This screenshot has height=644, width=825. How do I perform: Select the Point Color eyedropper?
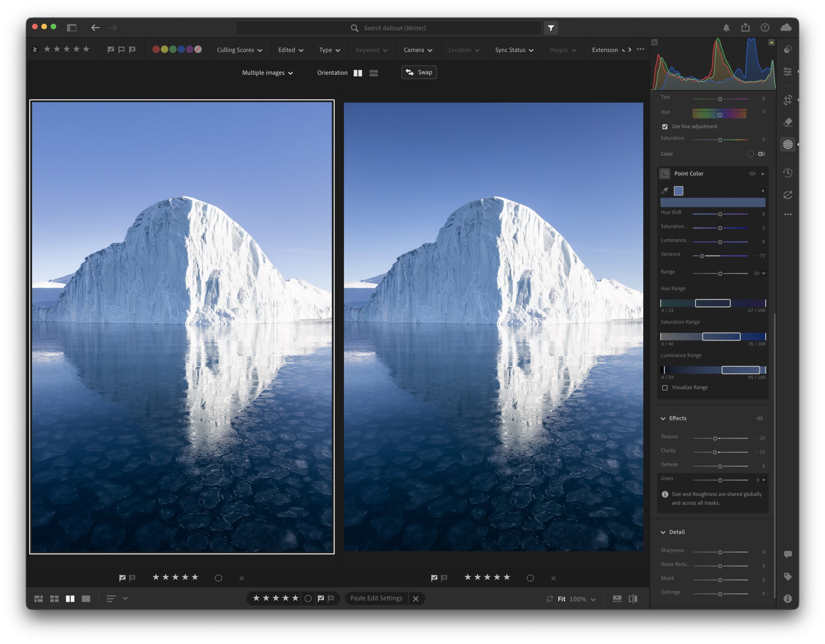(664, 191)
